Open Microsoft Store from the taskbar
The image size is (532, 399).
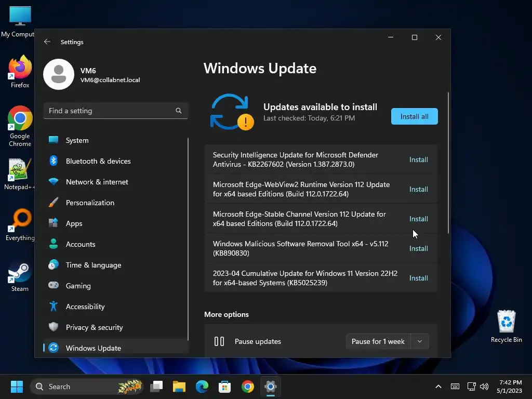[x=224, y=387]
